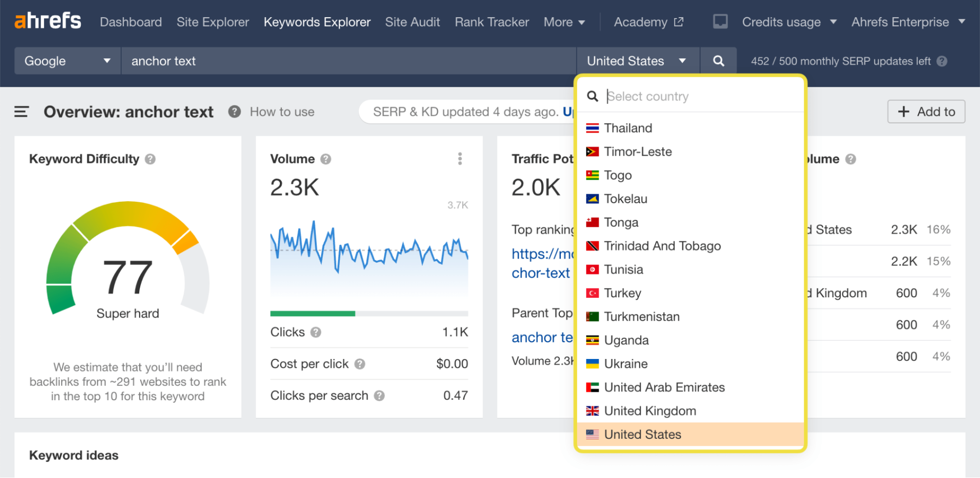Image resolution: width=980 pixels, height=478 pixels.
Task: Click the Select country search input
Action: pyautogui.click(x=686, y=96)
